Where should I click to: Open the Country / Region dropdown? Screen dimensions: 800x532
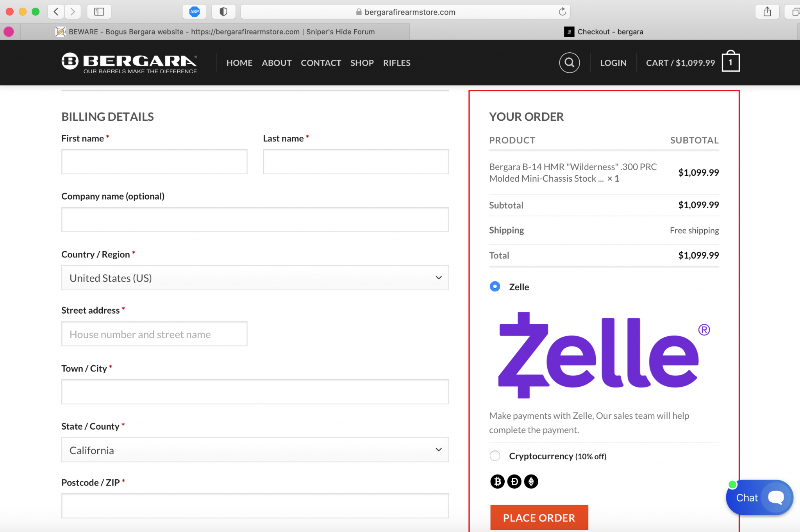pyautogui.click(x=255, y=278)
